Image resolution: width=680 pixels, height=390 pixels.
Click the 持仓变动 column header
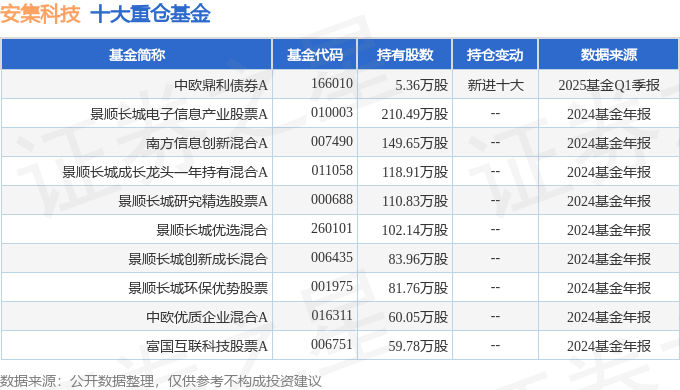coord(495,55)
